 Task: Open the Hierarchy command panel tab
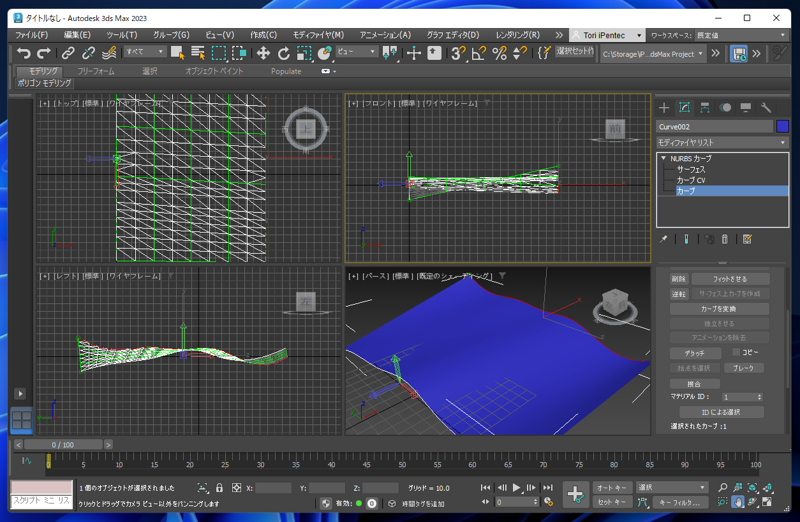pos(705,107)
